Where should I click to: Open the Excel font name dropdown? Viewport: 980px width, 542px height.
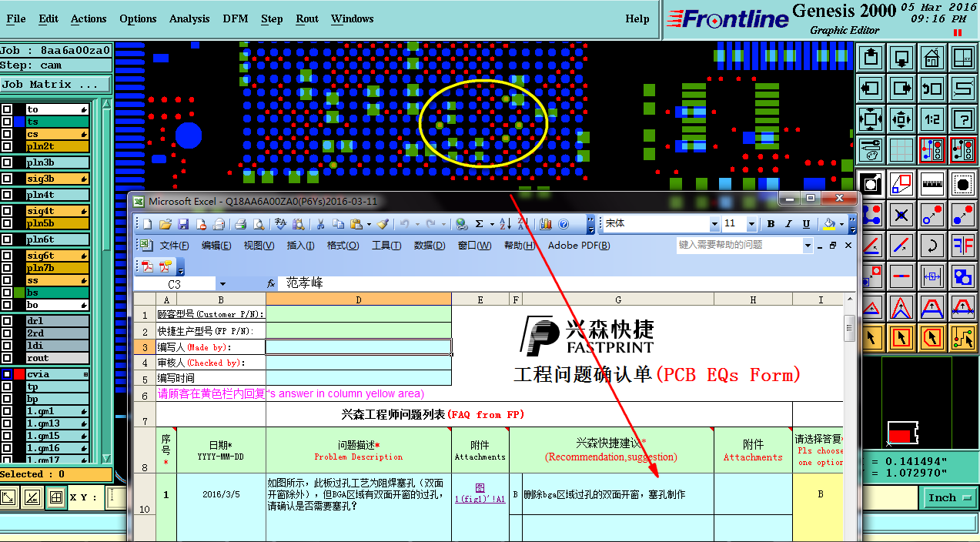point(714,224)
